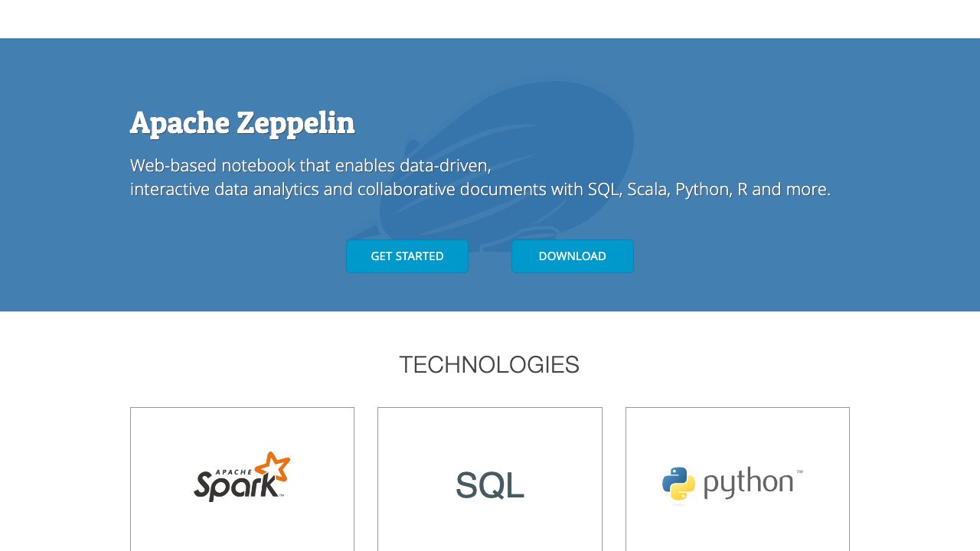Click the blue and yellow Python snake icon
The width and height of the screenshot is (980, 551).
click(678, 484)
